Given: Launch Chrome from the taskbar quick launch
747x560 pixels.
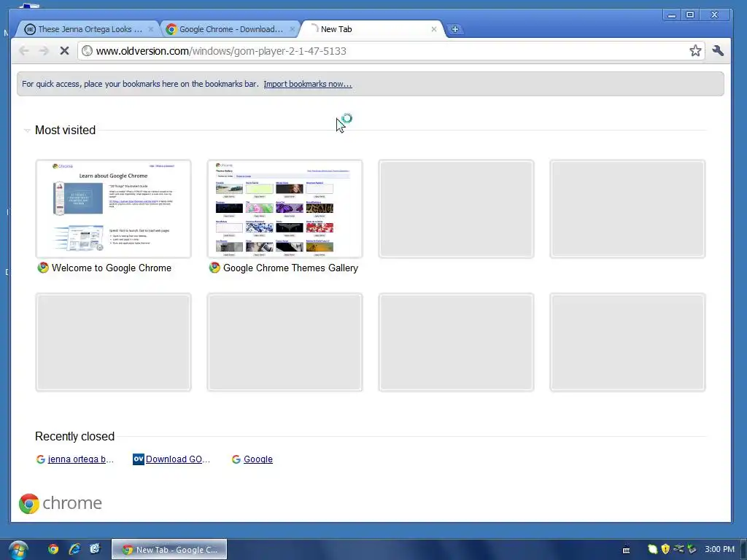Looking at the screenshot, I should pos(53,549).
